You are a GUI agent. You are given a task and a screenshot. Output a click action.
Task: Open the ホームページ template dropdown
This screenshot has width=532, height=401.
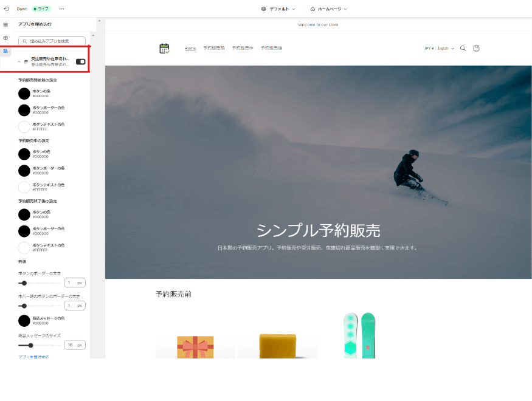pos(329,9)
